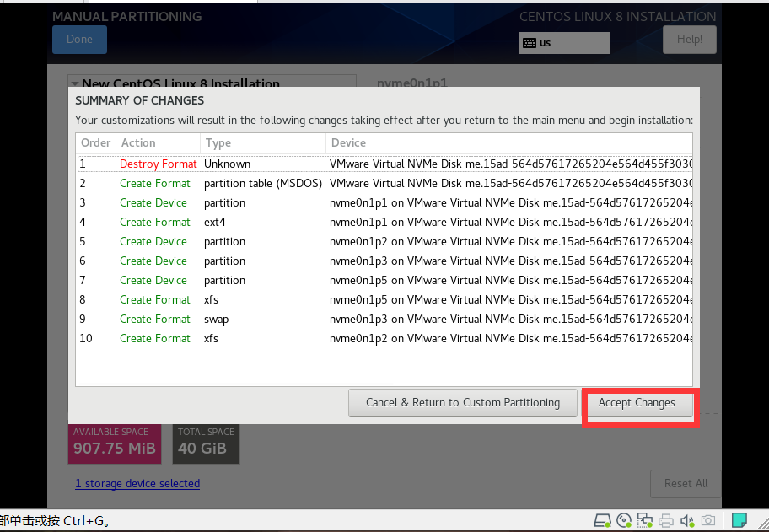Sort by Type column header
Screen dimensions: 769x532
[x=263, y=142]
